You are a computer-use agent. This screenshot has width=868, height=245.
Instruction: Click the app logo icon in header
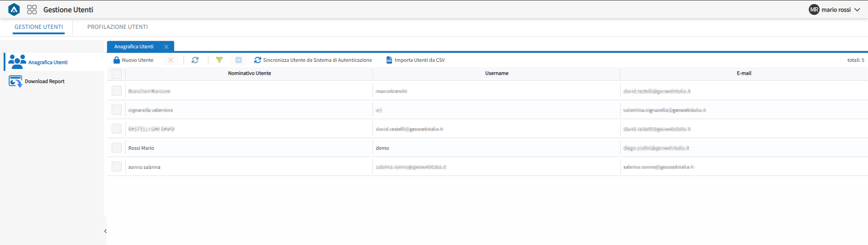pyautogui.click(x=14, y=9)
